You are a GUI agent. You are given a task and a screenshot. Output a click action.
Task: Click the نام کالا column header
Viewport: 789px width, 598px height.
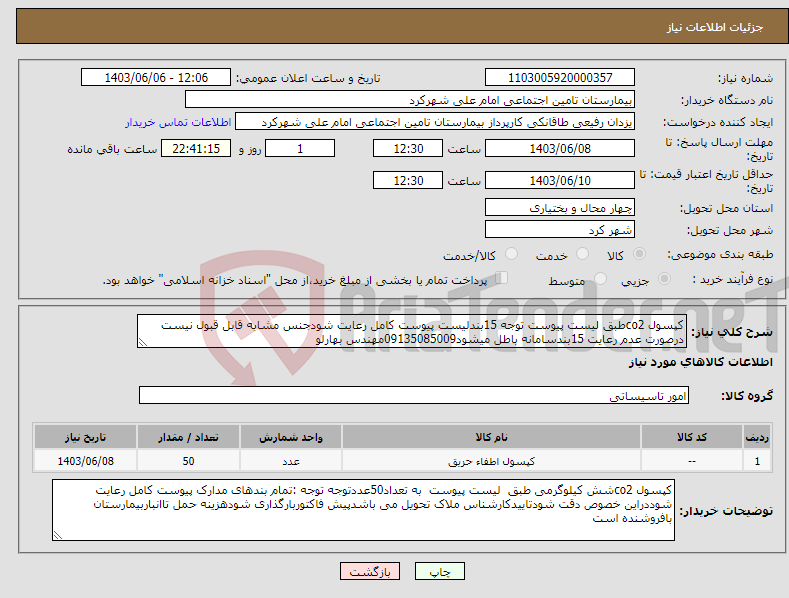pyautogui.click(x=491, y=437)
